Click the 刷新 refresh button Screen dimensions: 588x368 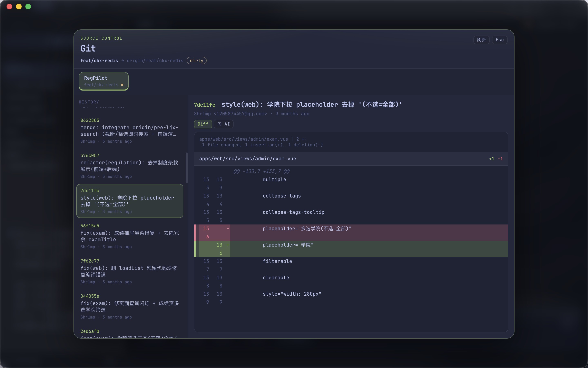481,40
